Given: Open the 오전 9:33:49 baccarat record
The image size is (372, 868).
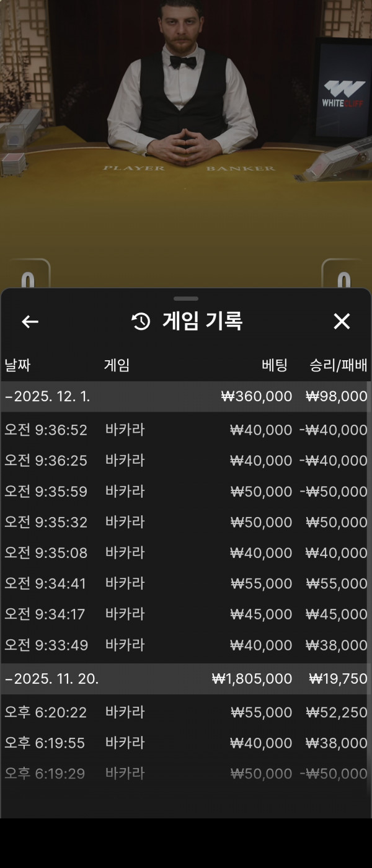Looking at the screenshot, I should click(x=186, y=645).
